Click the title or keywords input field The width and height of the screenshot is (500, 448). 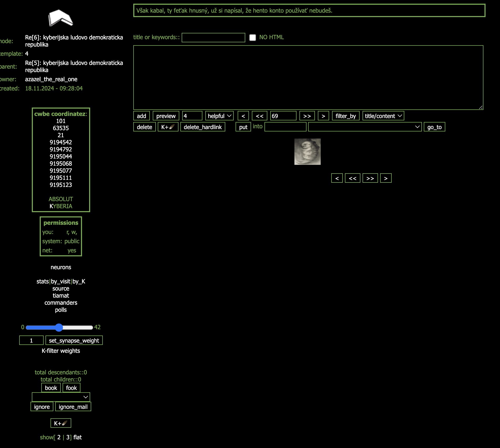pos(213,38)
